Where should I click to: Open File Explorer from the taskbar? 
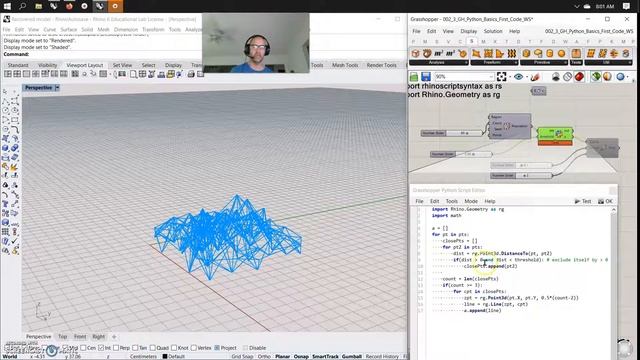[x=38, y=6]
